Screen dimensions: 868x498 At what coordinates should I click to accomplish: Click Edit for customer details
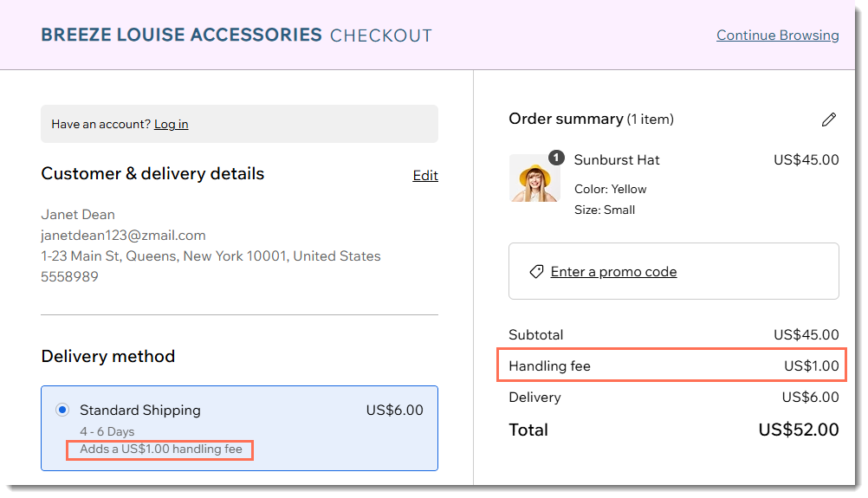click(x=425, y=175)
